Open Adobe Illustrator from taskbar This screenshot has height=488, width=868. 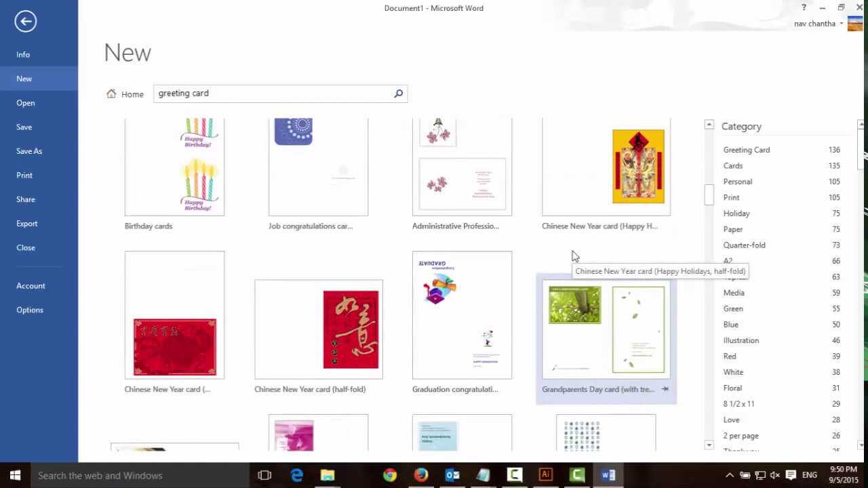(546, 475)
